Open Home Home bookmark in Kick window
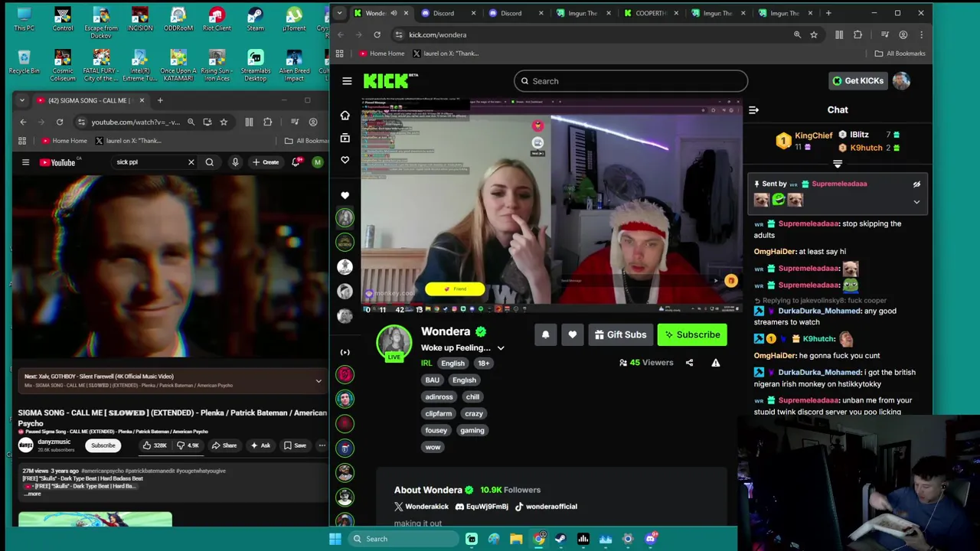Image resolution: width=980 pixels, height=551 pixels. pos(381,54)
